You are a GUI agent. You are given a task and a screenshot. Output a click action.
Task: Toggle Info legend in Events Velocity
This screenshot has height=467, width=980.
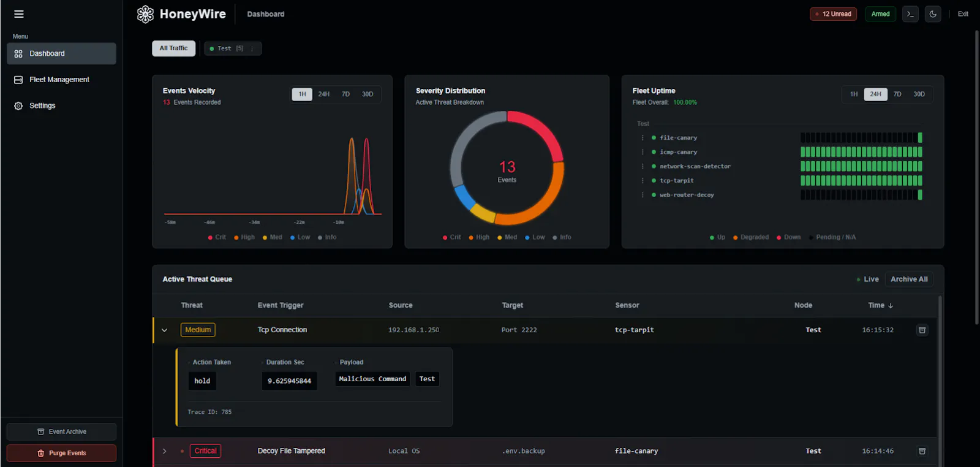tap(327, 237)
